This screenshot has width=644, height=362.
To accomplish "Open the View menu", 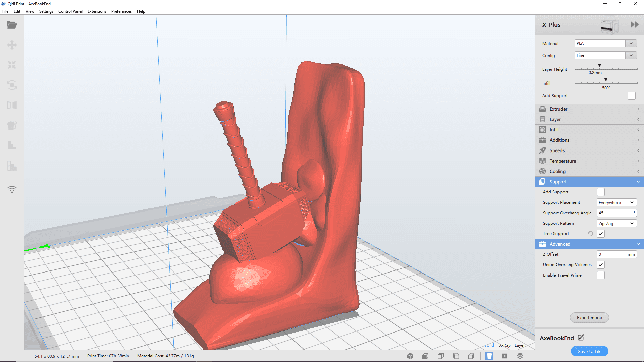I will [x=30, y=11].
